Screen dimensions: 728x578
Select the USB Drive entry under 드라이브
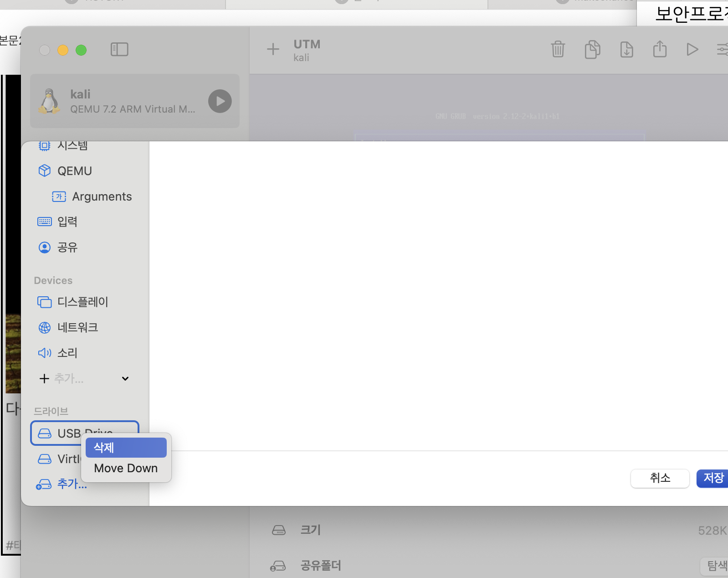coord(85,433)
